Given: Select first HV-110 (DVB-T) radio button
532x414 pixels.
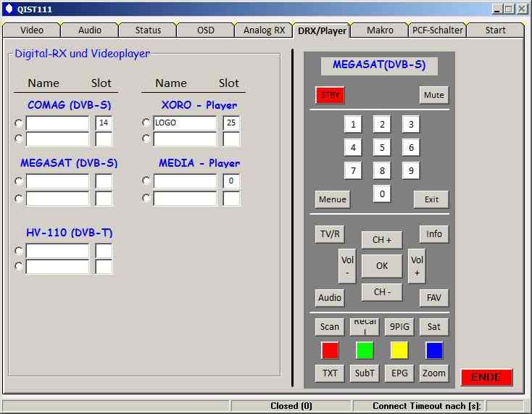Looking at the screenshot, I should (19, 251).
